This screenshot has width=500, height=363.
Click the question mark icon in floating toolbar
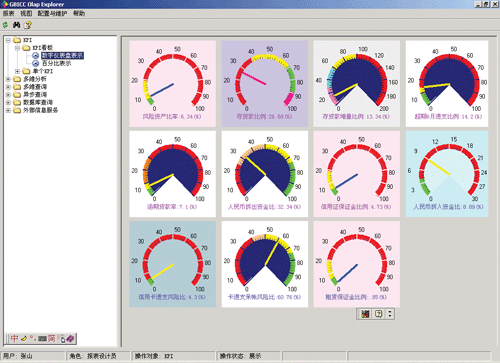(378, 314)
